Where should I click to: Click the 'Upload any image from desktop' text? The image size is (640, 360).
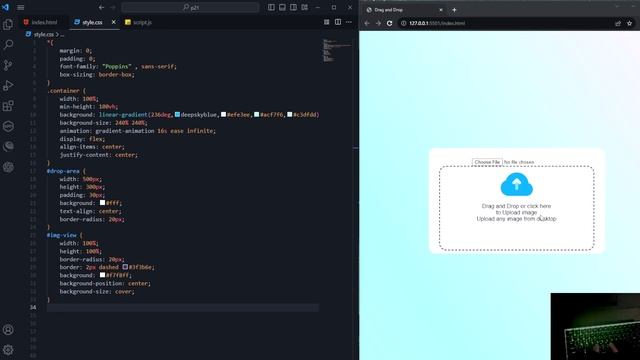pos(516,219)
